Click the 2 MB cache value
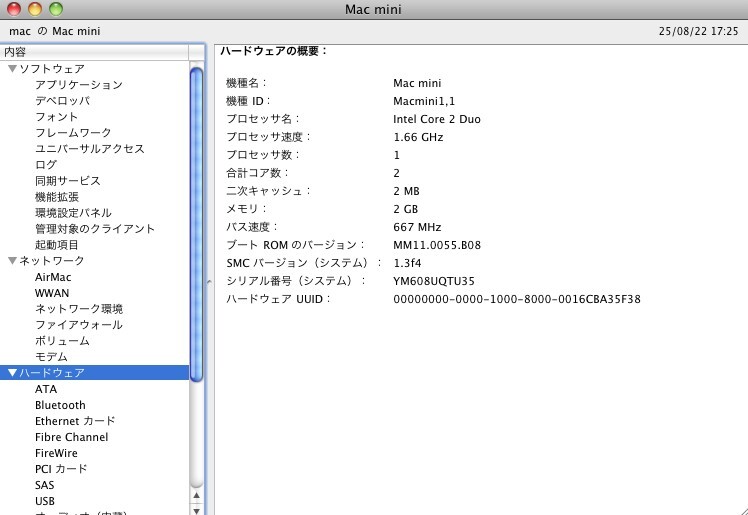748x515 pixels. click(x=406, y=191)
